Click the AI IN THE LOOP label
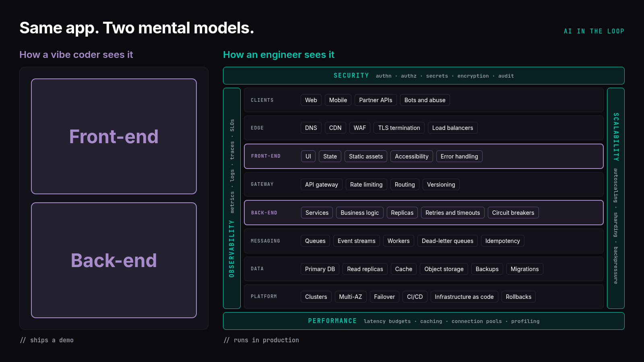Image resolution: width=644 pixels, height=362 pixels. pos(594,31)
